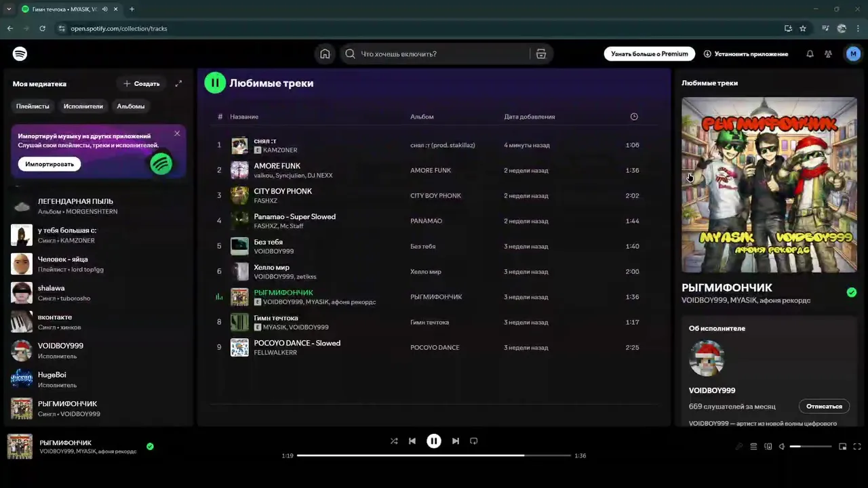Open the VOIDBOY999 artist avatar in right panel
The height and width of the screenshot is (488, 868).
707,358
